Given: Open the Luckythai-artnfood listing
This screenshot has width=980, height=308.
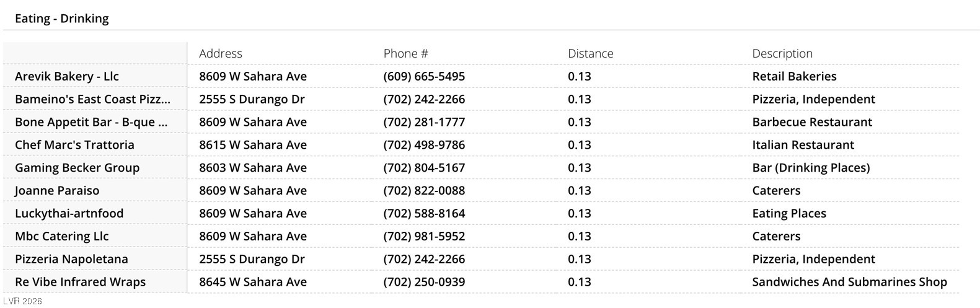Looking at the screenshot, I should (69, 214).
